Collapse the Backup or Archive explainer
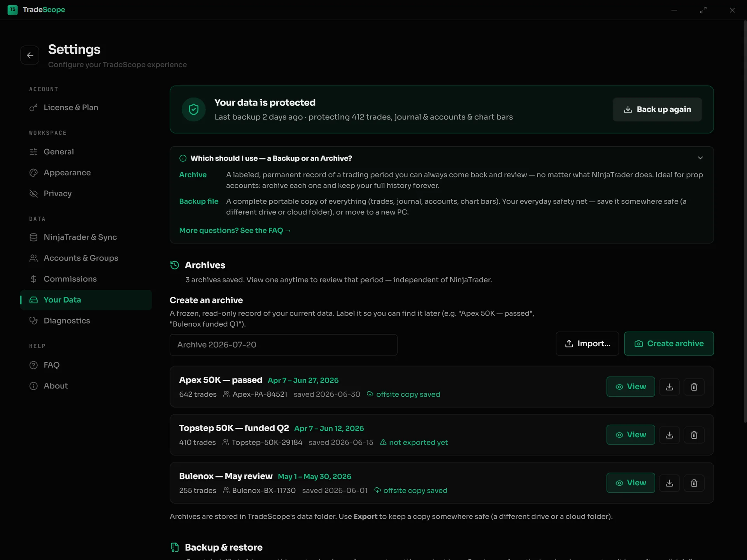This screenshot has width=747, height=560. coord(700,158)
